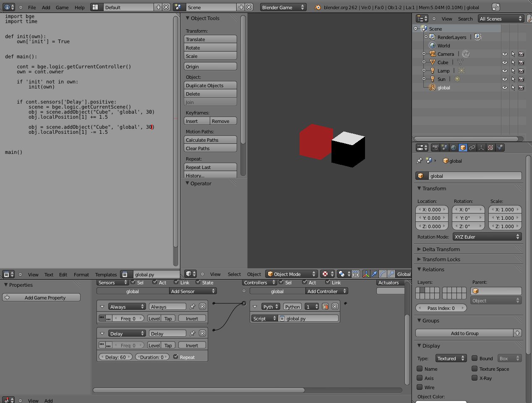Image resolution: width=532 pixels, height=403 pixels.
Task: Hide Camera object via eye icon
Action: [505, 54]
